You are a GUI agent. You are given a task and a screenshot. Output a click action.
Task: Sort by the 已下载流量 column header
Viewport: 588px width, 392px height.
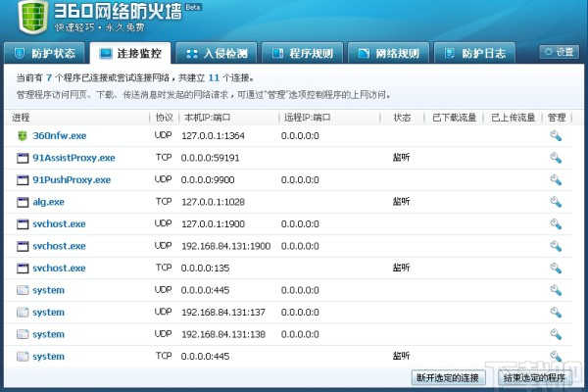[454, 118]
